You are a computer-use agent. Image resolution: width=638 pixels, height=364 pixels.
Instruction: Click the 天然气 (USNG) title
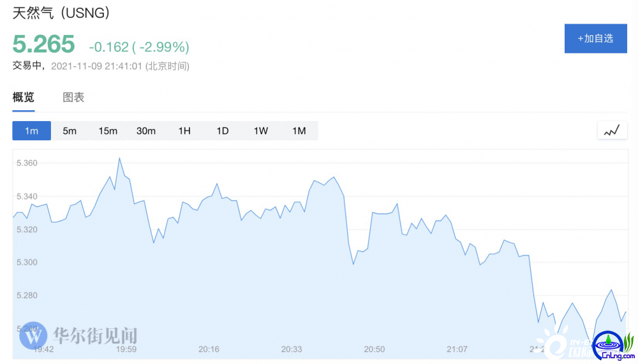61,13
